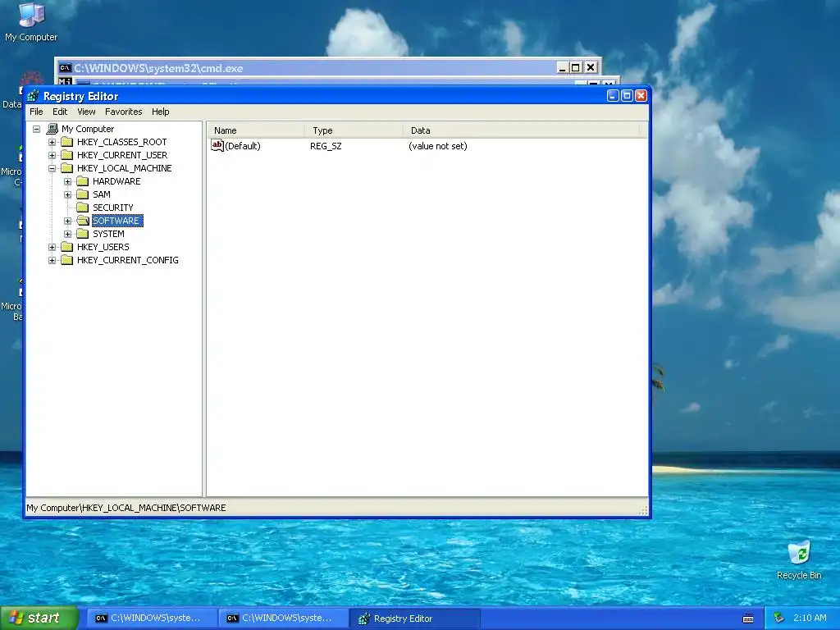The image size is (840, 630).
Task: Click the HKEY_CLASSES_ROOT folder icon
Action: point(66,141)
